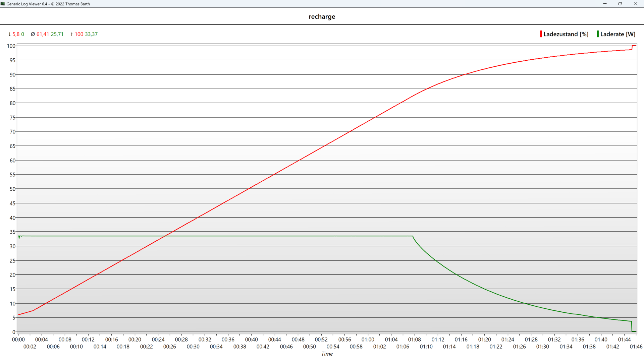This screenshot has width=644, height=362.
Task: Click the 00:00 time axis marker
Action: point(18,340)
